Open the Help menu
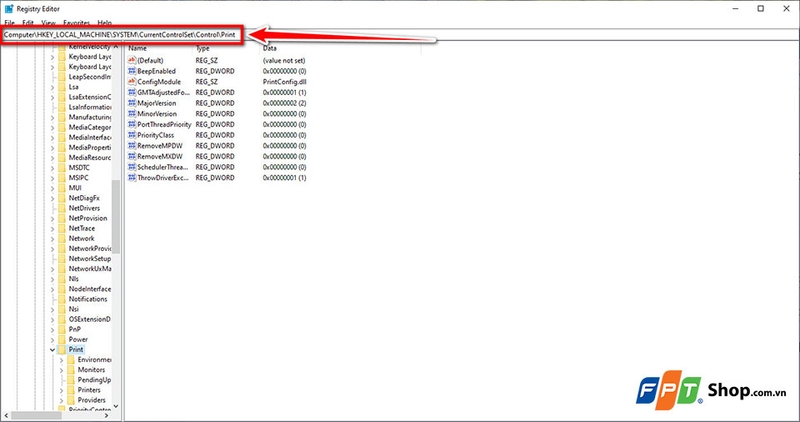The image size is (800, 422). click(105, 23)
